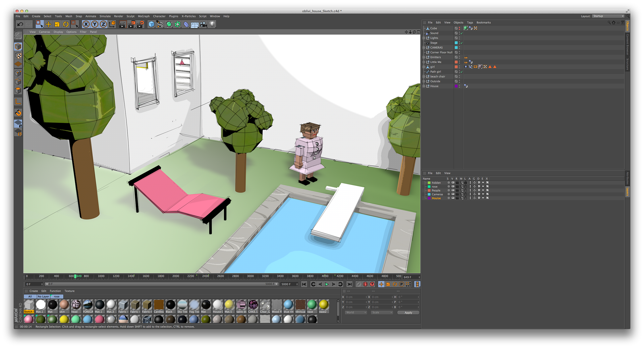Expand the girl object hierarchy
The height and width of the screenshot is (348, 644).
click(x=424, y=67)
